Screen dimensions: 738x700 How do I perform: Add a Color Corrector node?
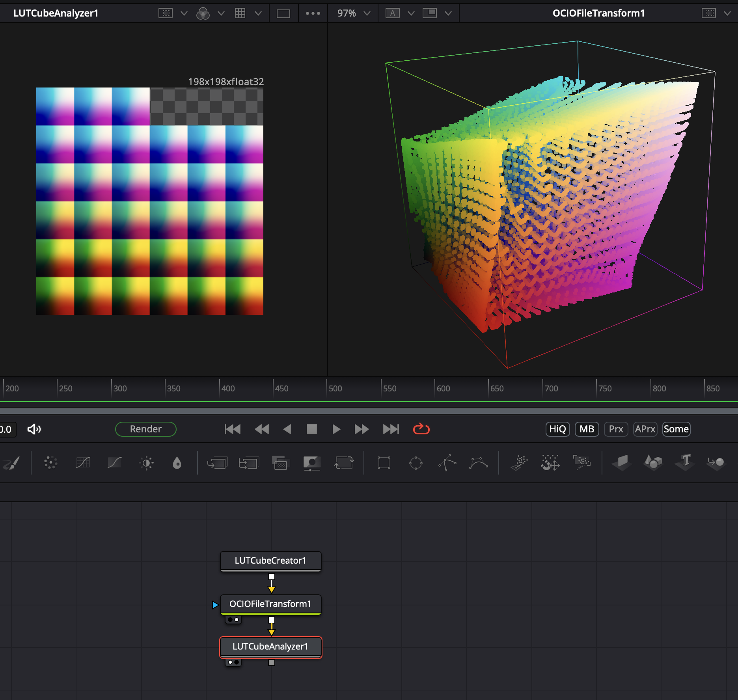tap(83, 463)
